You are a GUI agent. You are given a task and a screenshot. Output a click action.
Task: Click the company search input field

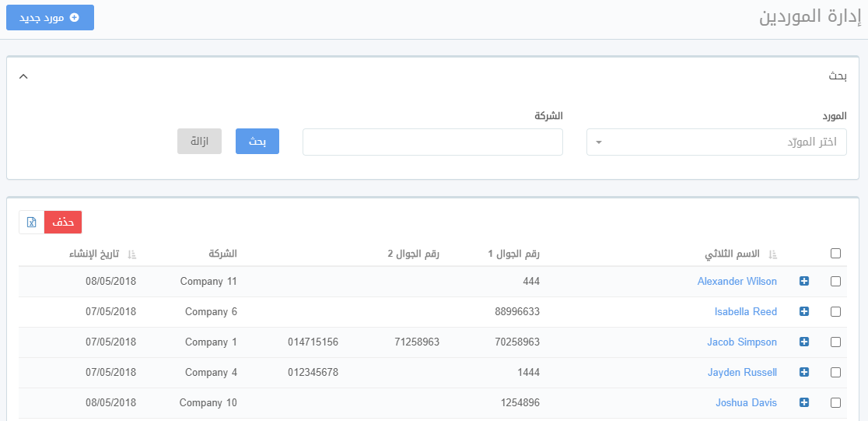tap(432, 142)
